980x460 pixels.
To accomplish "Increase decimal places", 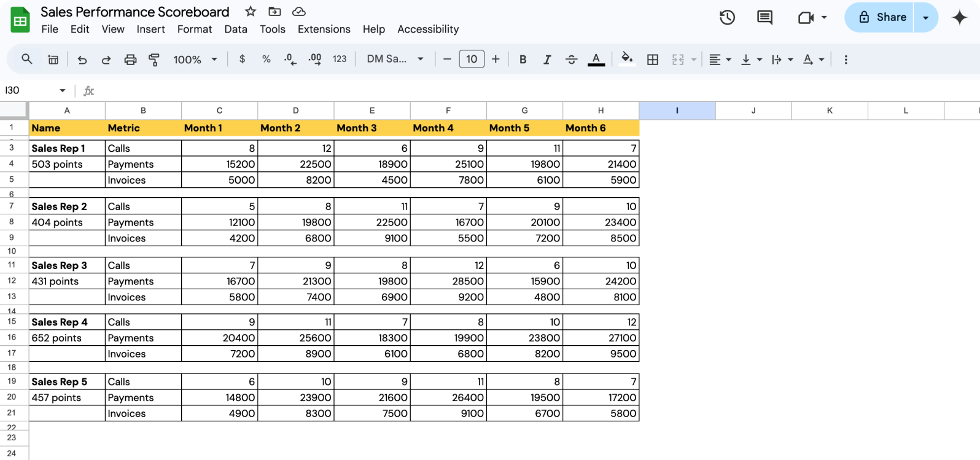I will 314,59.
